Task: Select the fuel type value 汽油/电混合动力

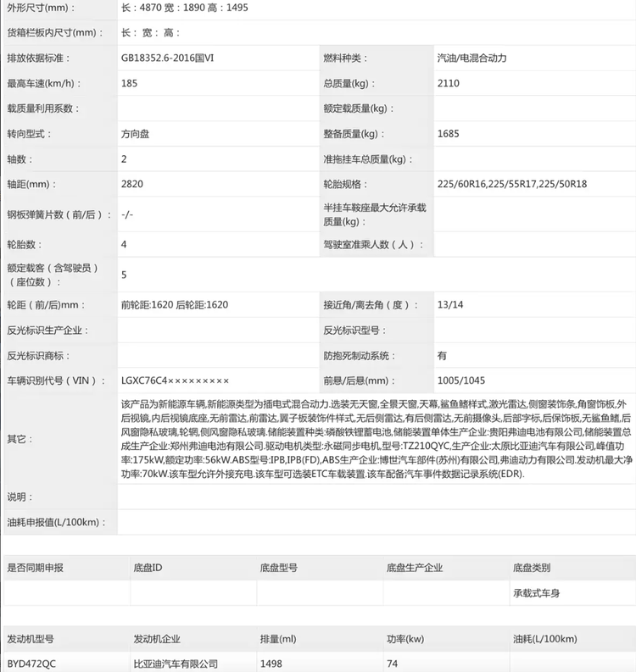Action: [x=483, y=58]
